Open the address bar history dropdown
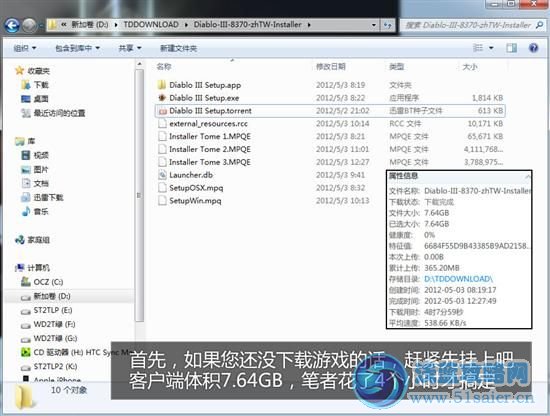Screen dimensions: 550x416 374,25
